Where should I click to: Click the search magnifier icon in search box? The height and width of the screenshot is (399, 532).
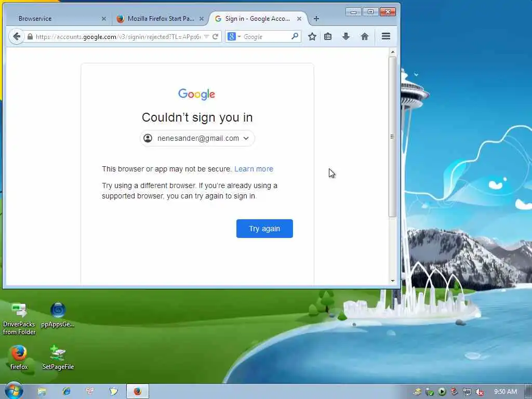tap(295, 36)
